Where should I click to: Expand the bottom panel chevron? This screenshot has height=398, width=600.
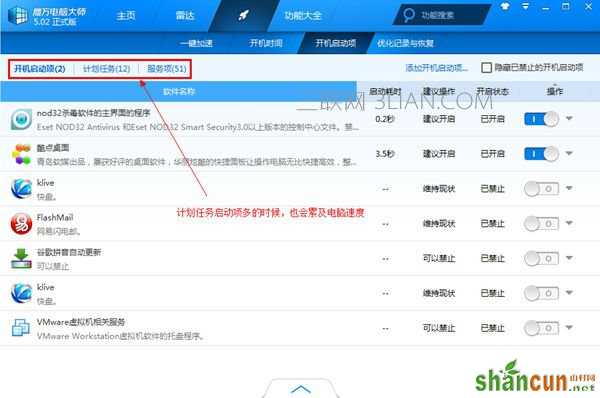tap(301, 389)
